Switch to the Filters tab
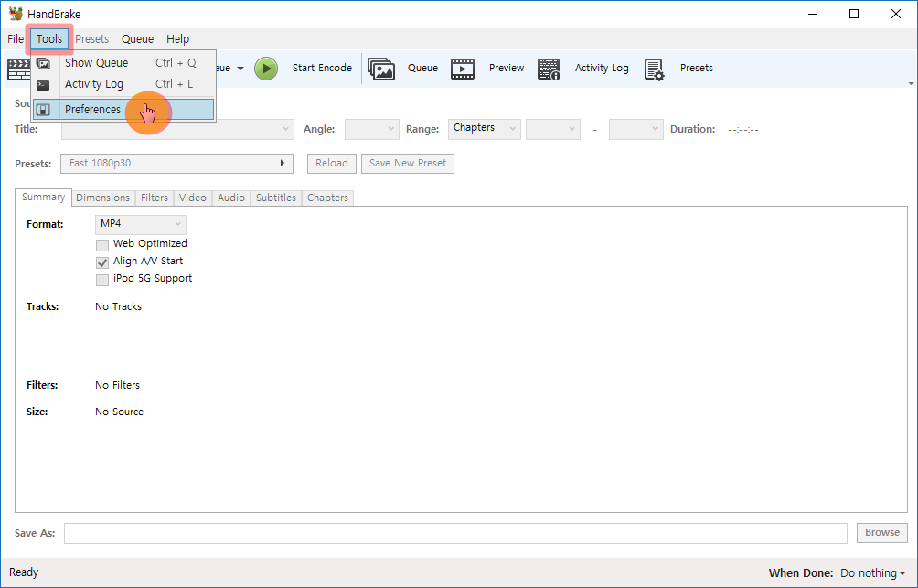The width and height of the screenshot is (918, 588). [155, 198]
